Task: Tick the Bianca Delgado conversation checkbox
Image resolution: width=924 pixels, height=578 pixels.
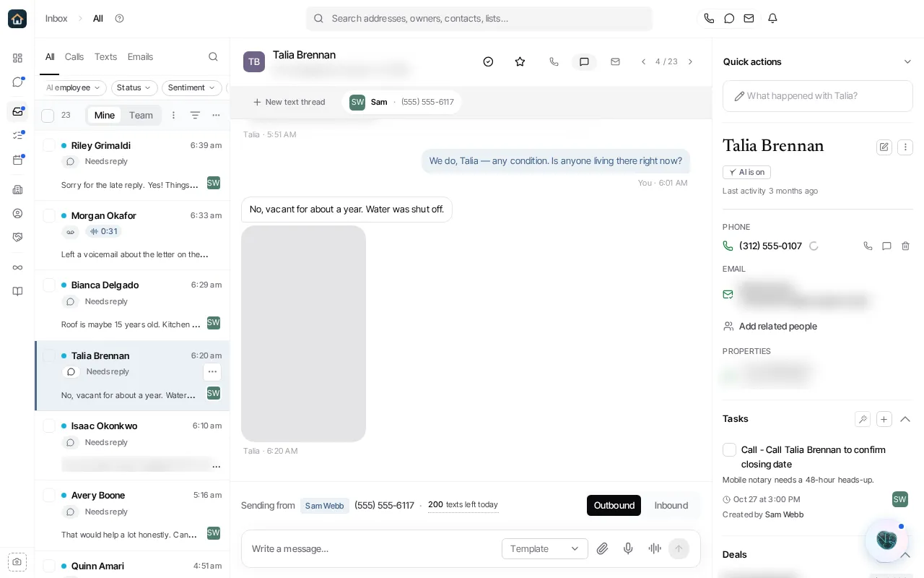Action: point(49,285)
